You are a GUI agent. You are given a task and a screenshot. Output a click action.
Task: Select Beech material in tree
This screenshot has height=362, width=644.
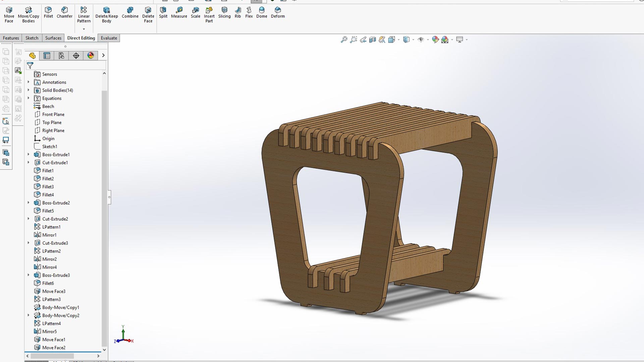pos(44,106)
